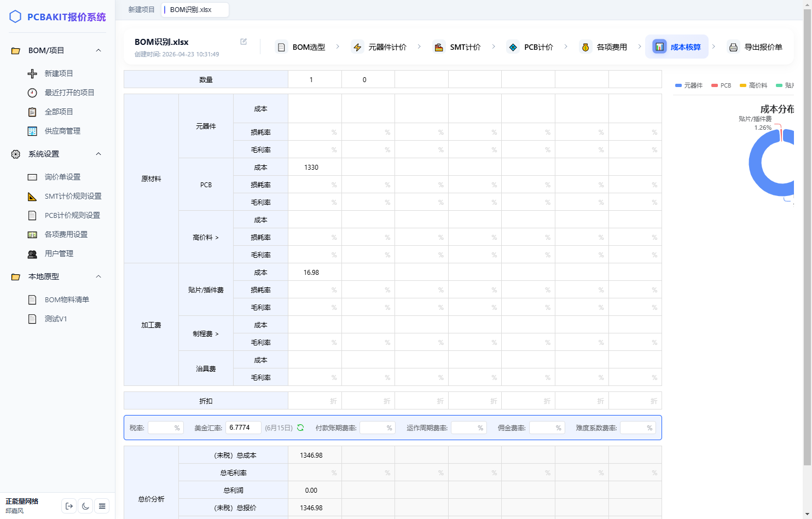Click the 运作周期费率 input field
Image resolution: width=812 pixels, height=519 pixels.
(468, 428)
